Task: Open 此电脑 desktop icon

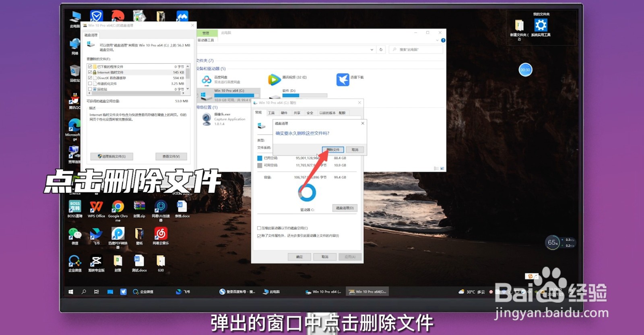Action: pos(75,20)
